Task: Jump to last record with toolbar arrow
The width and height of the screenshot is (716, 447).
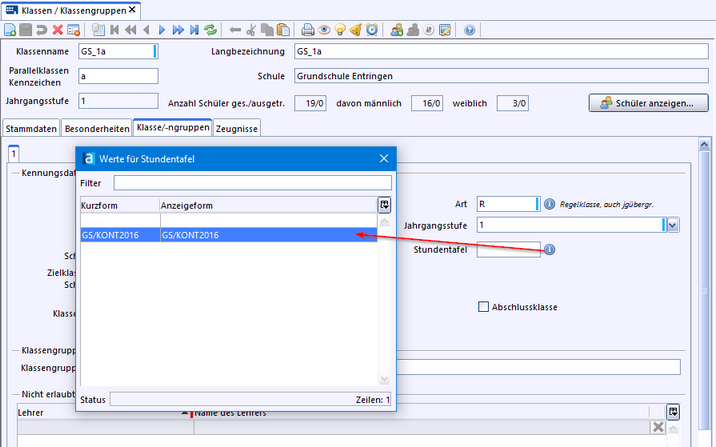Action: [193, 30]
